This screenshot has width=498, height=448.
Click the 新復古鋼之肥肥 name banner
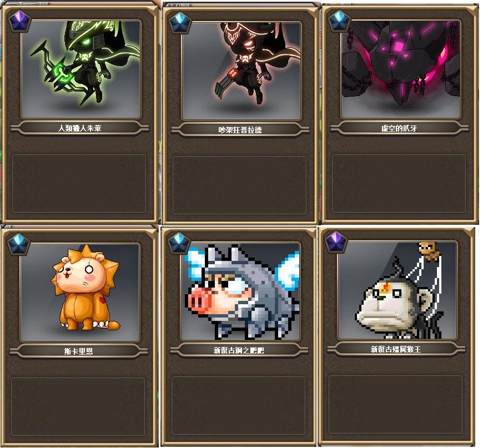[x=239, y=350]
